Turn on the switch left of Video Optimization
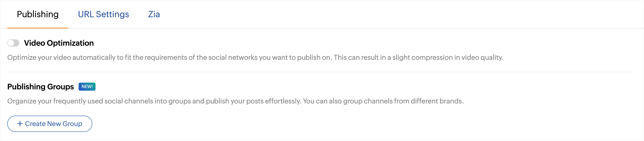This screenshot has height=141, width=644. 13,43
